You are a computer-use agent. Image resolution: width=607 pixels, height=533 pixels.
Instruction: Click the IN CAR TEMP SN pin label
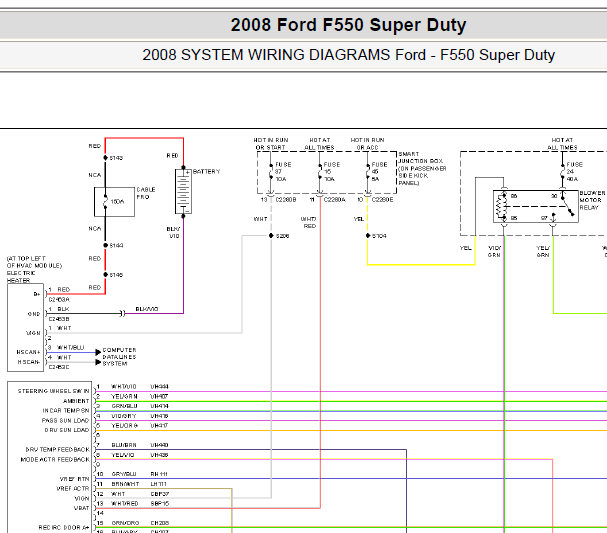tap(66, 411)
